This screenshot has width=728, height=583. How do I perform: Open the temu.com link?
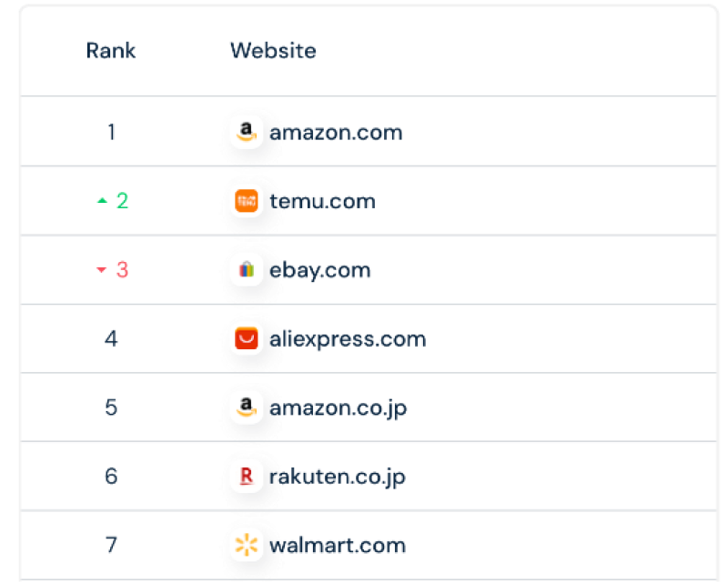tap(323, 201)
